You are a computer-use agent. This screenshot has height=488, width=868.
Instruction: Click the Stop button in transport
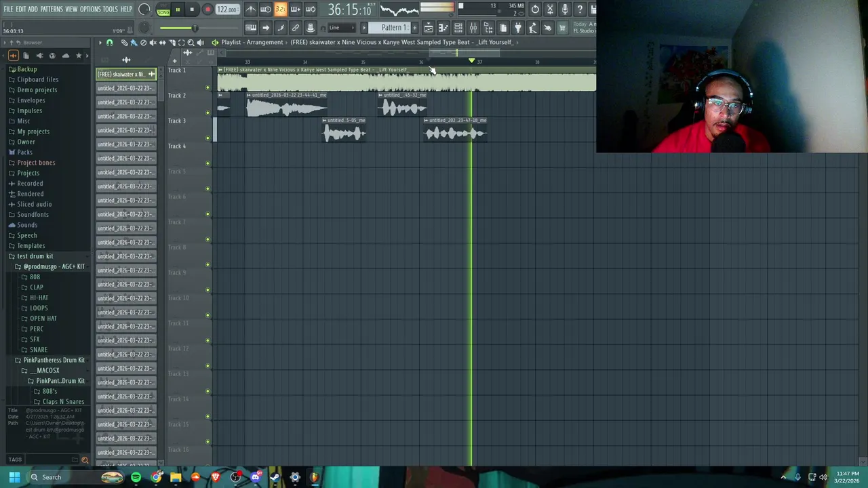click(192, 9)
